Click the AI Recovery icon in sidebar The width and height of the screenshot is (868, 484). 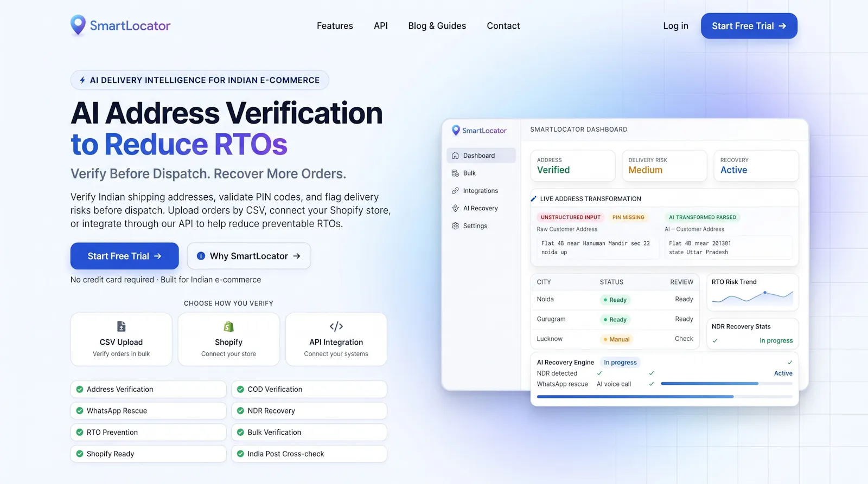pyautogui.click(x=455, y=208)
